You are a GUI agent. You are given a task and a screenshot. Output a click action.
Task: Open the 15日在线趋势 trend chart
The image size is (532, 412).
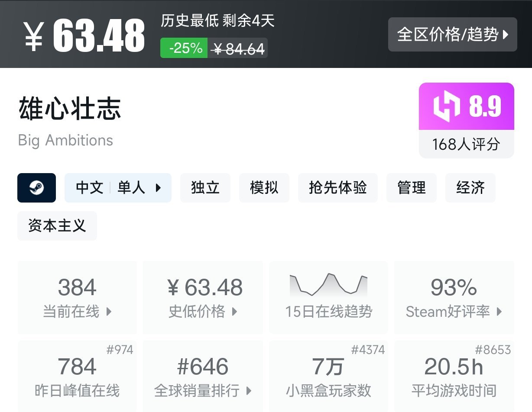[328, 297]
